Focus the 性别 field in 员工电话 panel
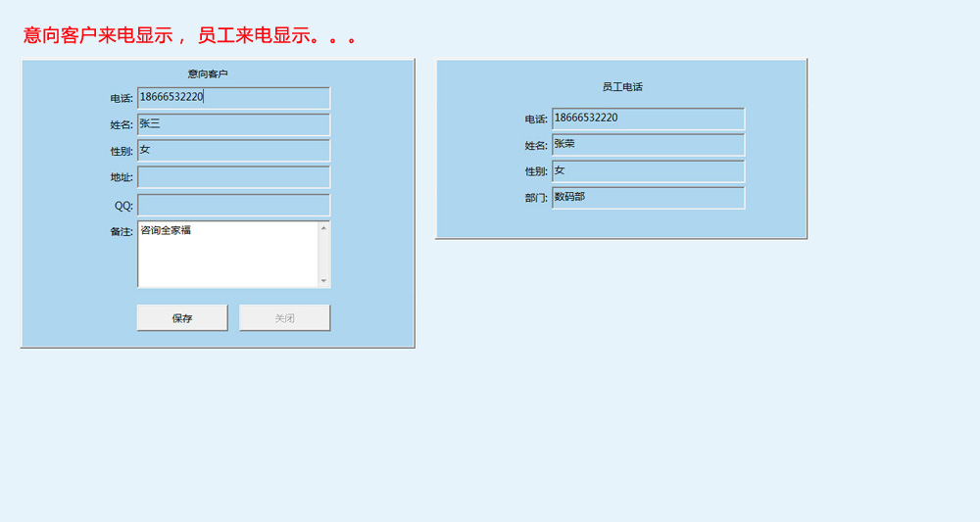980x522 pixels. coord(648,171)
